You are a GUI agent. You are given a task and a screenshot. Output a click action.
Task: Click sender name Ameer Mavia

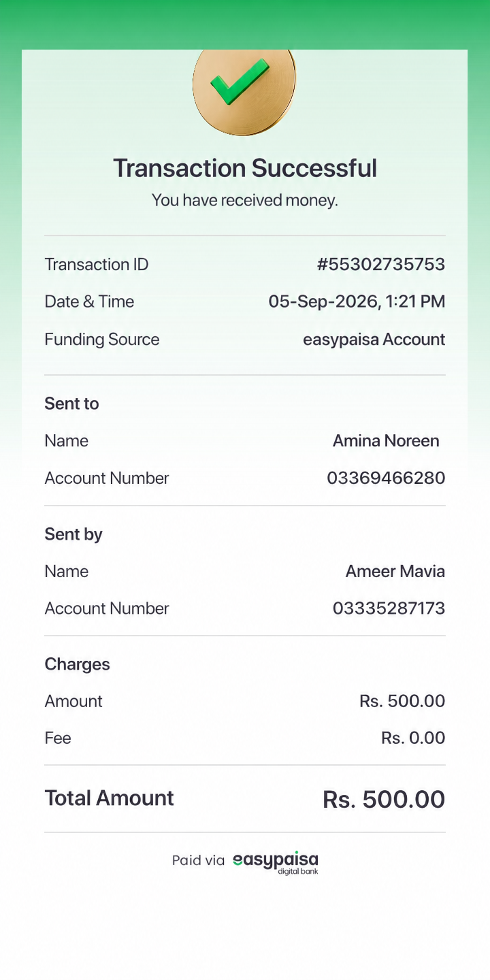pos(395,572)
